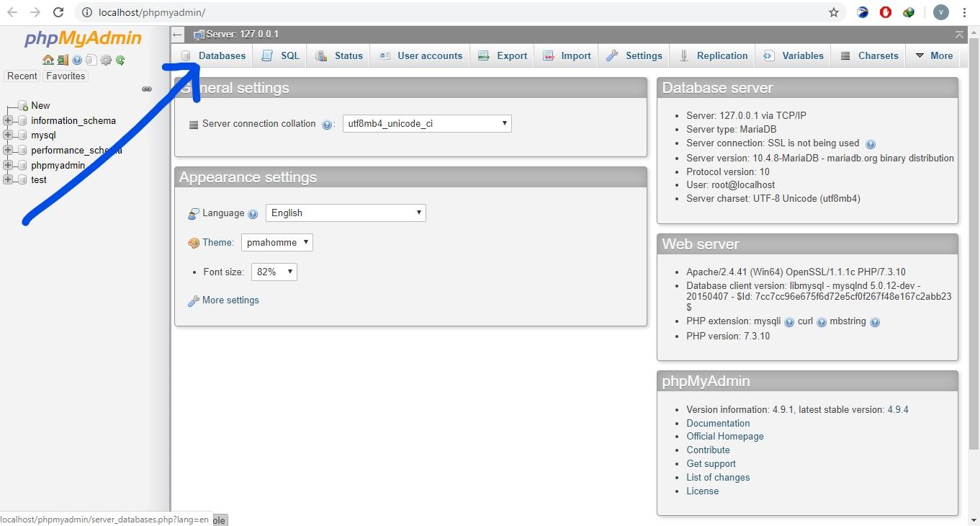Click the Server: 127.0.0.1 breadcrumb link

click(242, 35)
